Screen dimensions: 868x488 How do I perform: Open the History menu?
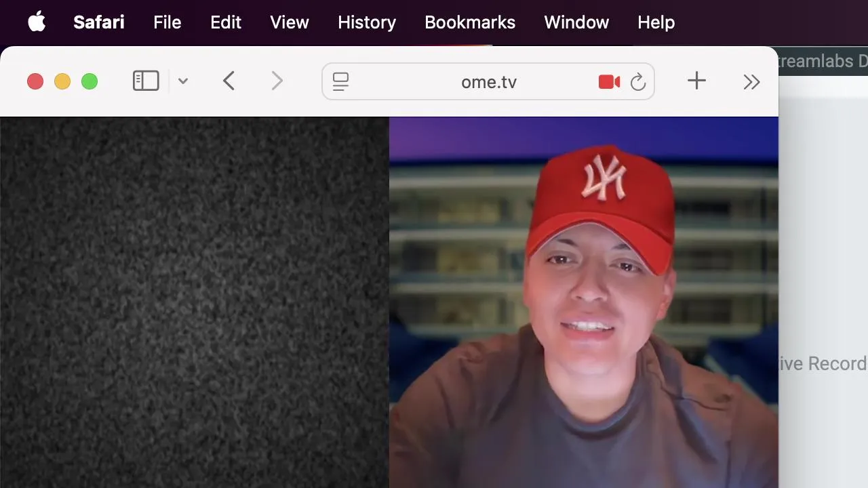(x=367, y=22)
